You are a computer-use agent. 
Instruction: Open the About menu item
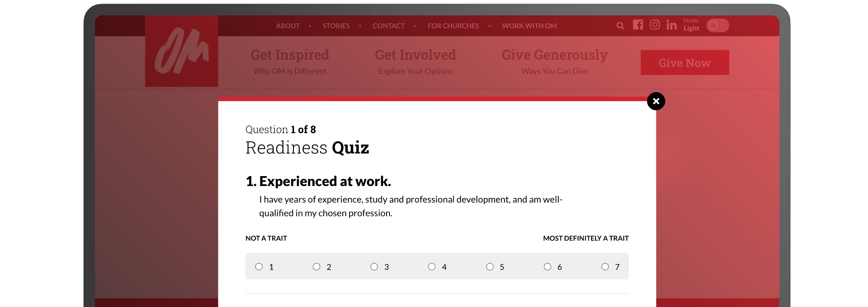[288, 26]
